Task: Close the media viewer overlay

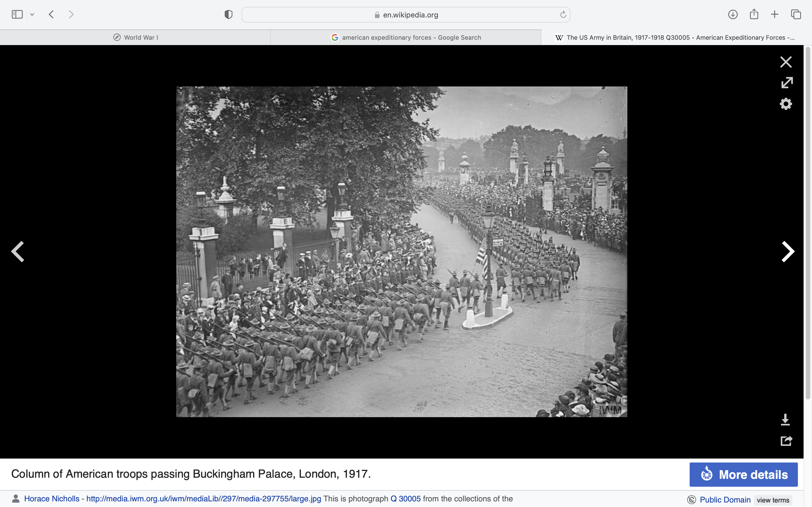Action: [x=785, y=62]
